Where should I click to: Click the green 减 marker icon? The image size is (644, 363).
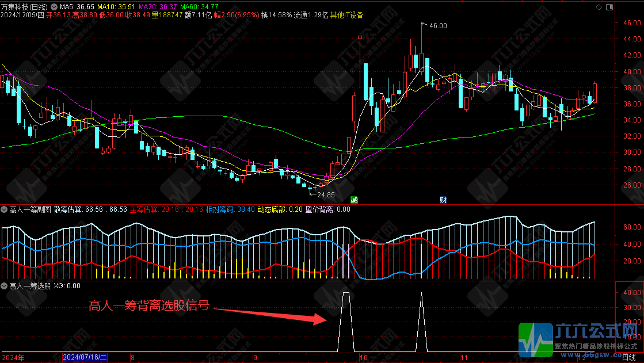click(x=354, y=200)
